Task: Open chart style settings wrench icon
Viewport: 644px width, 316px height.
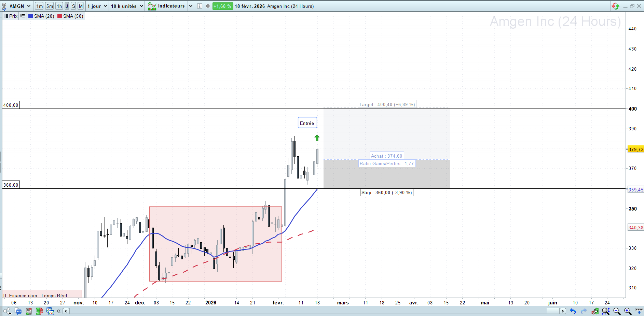Action: [595, 311]
